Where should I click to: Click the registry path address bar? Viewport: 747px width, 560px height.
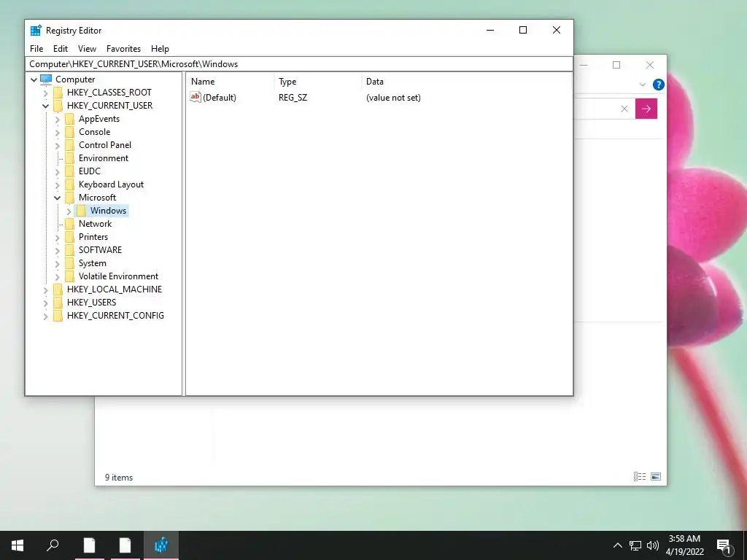point(299,64)
